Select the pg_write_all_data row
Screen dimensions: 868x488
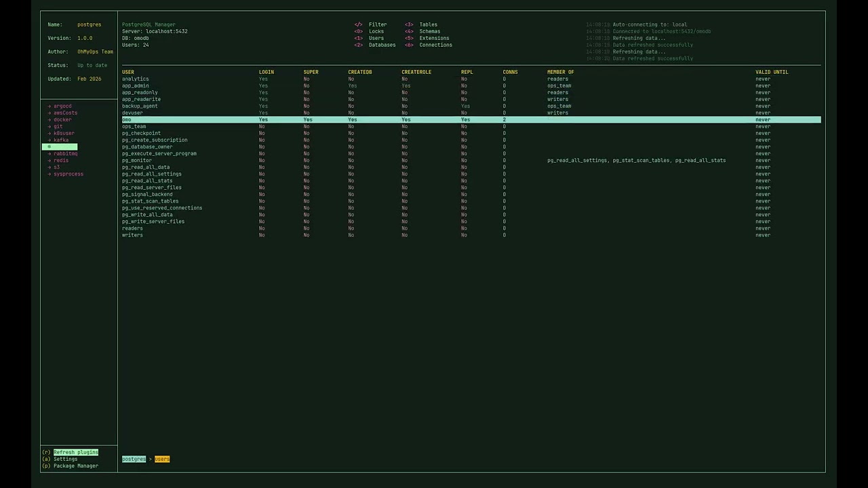471,215
